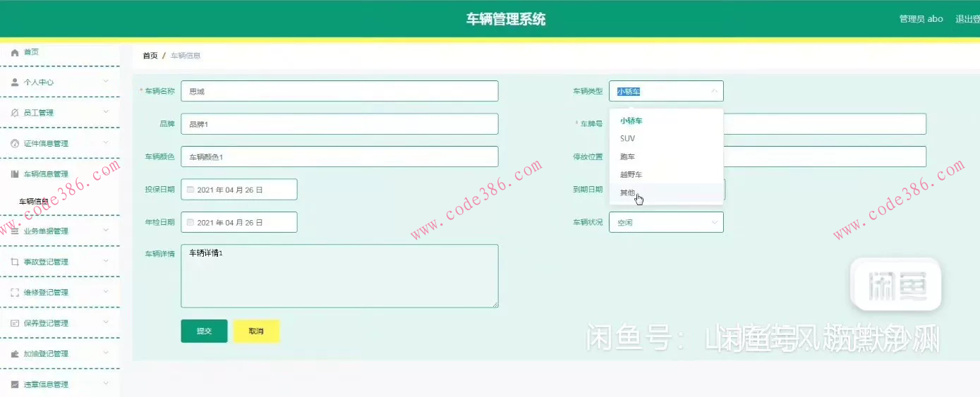Click the 品牌 input field
The height and width of the screenshot is (397, 980).
pyautogui.click(x=339, y=124)
